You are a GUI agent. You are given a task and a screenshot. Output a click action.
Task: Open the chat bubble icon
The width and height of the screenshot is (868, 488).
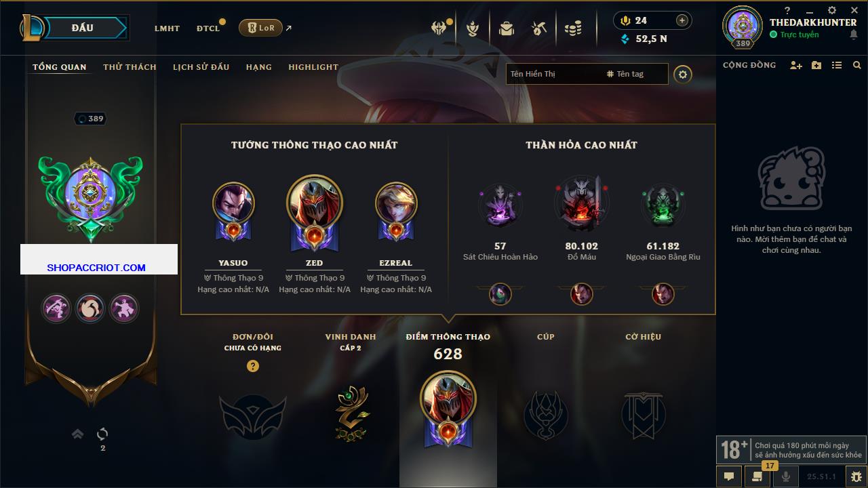pyautogui.click(x=729, y=476)
